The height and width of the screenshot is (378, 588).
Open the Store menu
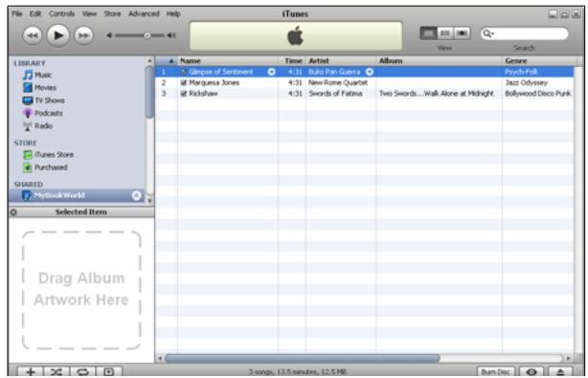tap(112, 13)
